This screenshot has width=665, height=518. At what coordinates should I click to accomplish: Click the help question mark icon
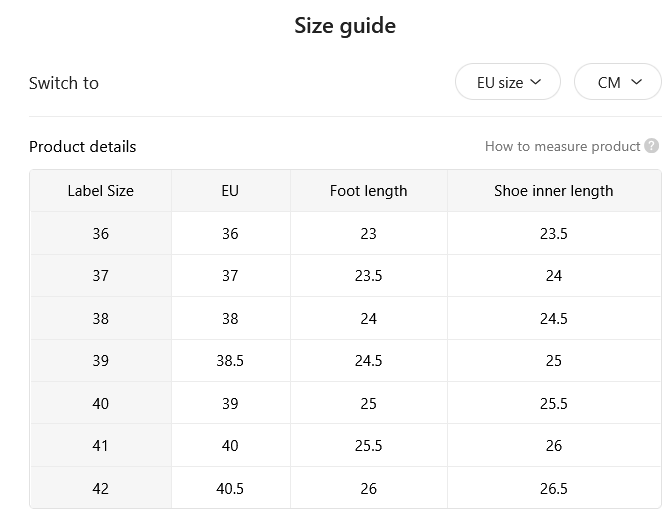[651, 146]
